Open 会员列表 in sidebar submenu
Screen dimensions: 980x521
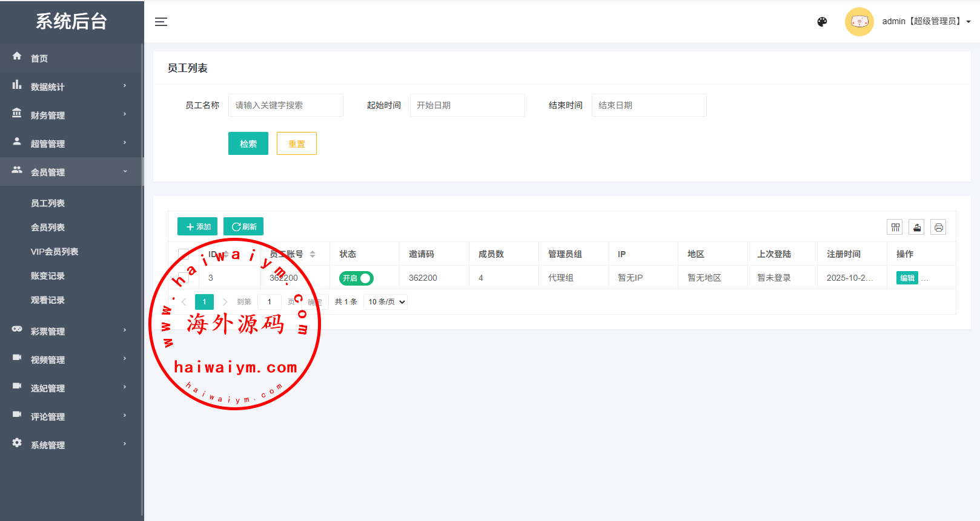[48, 228]
